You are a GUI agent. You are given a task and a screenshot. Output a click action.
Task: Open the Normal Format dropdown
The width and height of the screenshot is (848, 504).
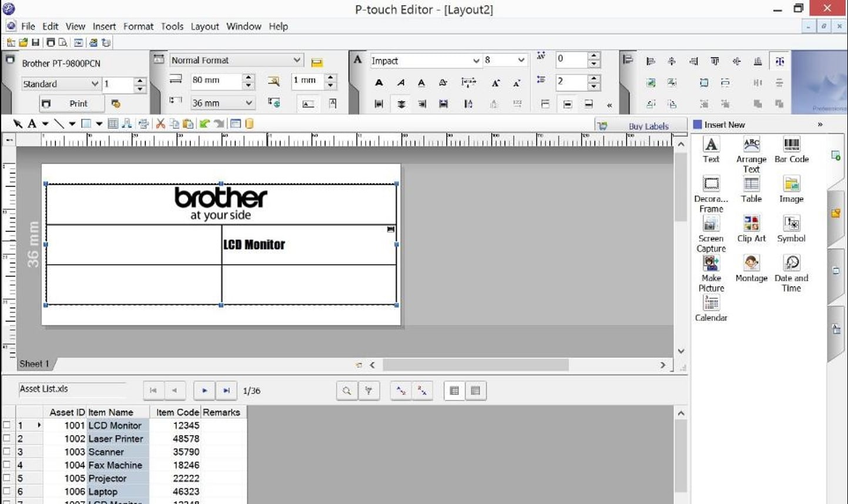pyautogui.click(x=297, y=60)
